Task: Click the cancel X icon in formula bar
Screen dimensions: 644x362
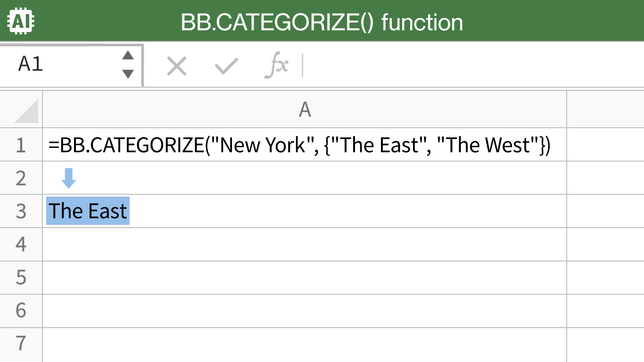Action: tap(177, 66)
